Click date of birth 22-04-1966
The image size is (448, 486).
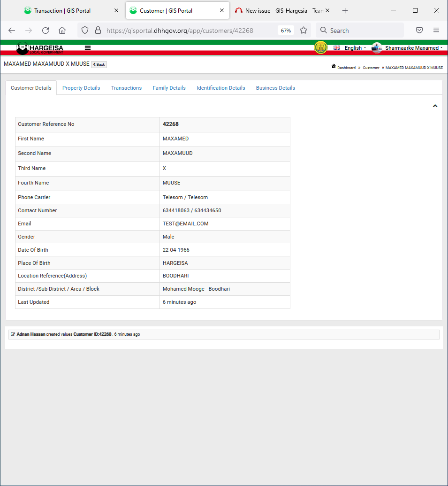tap(176, 250)
